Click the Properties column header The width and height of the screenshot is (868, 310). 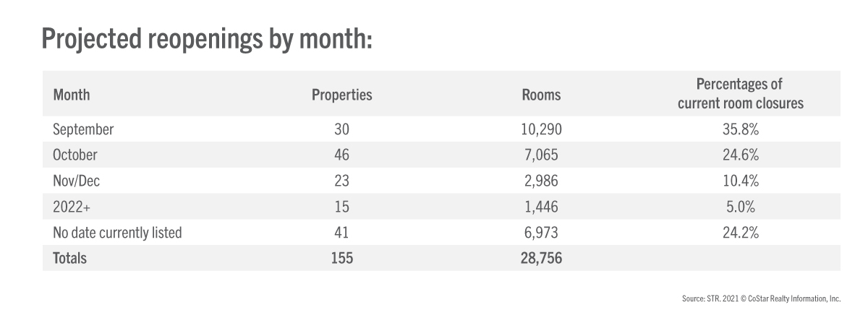coord(341,95)
